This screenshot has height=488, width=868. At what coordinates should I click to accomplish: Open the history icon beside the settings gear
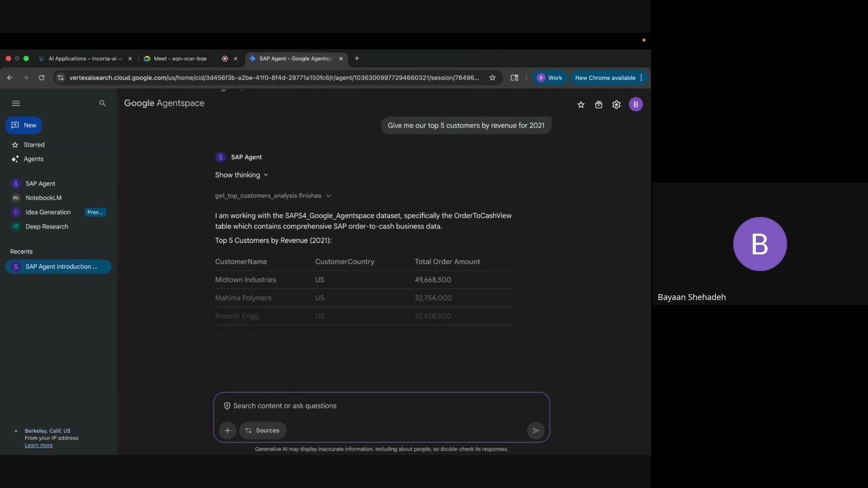pos(599,105)
